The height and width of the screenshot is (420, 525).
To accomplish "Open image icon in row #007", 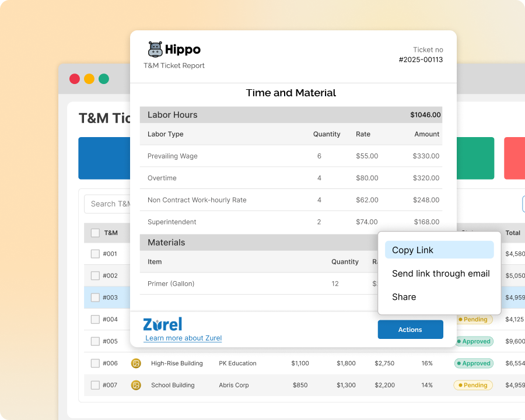I will coord(136,385).
